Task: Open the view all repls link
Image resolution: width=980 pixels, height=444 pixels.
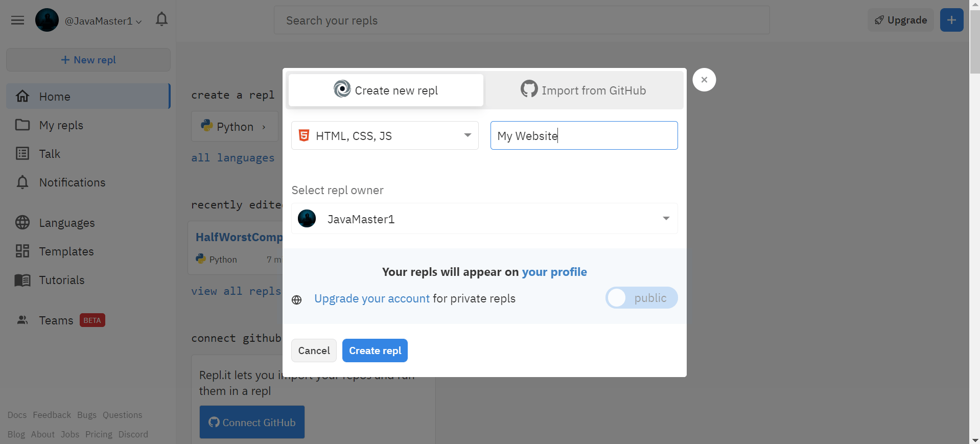Action: (236, 291)
